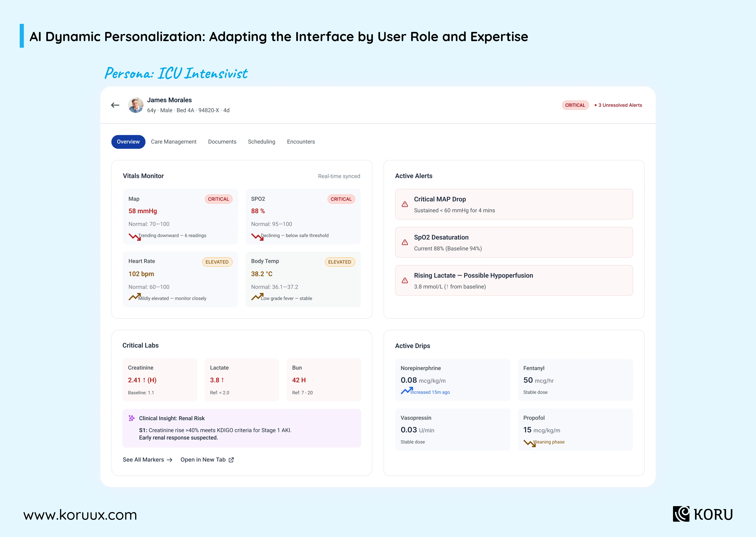
Task: Click the sparkle AI icon beside Clinical Insight
Action: (x=131, y=418)
